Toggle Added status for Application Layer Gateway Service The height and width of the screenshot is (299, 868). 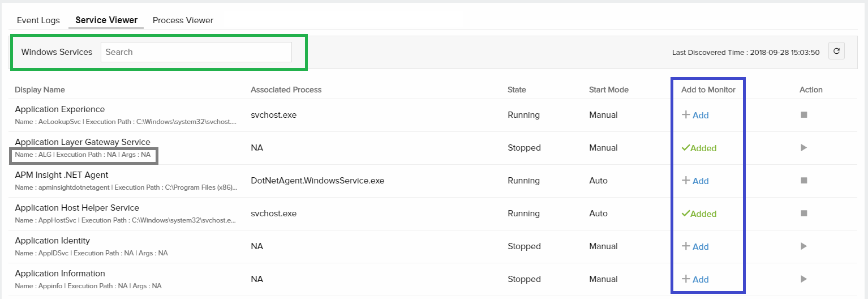click(x=699, y=148)
